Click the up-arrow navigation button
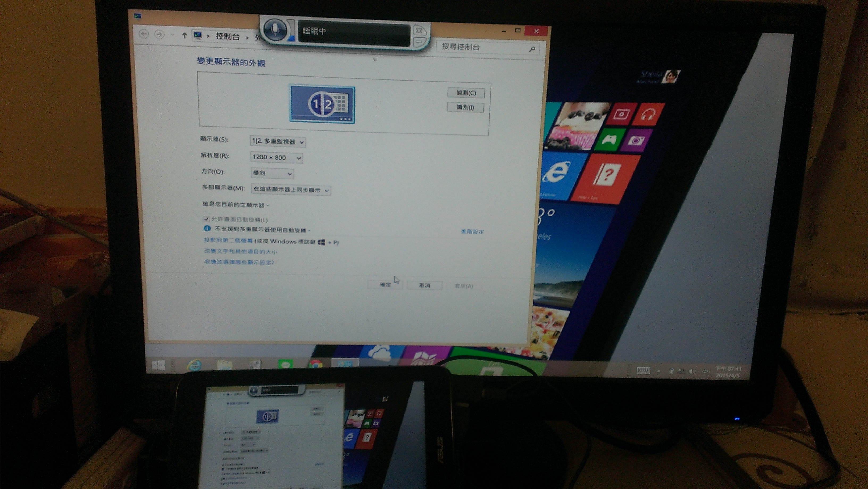 click(184, 35)
